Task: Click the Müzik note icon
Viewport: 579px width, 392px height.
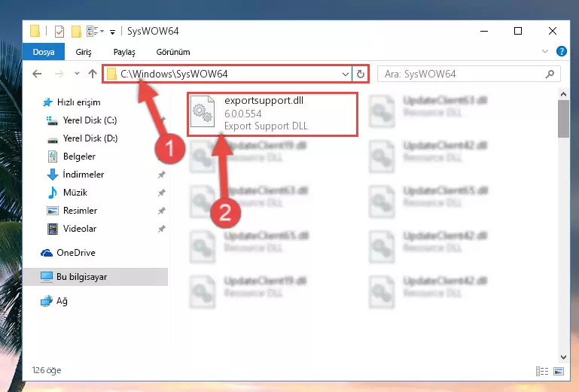Action: 53,193
